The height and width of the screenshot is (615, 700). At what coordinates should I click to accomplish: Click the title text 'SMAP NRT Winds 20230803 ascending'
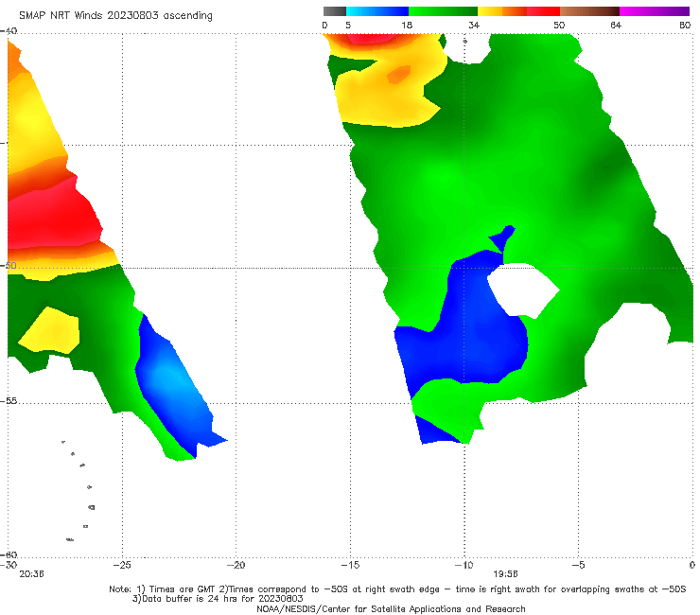[115, 15]
